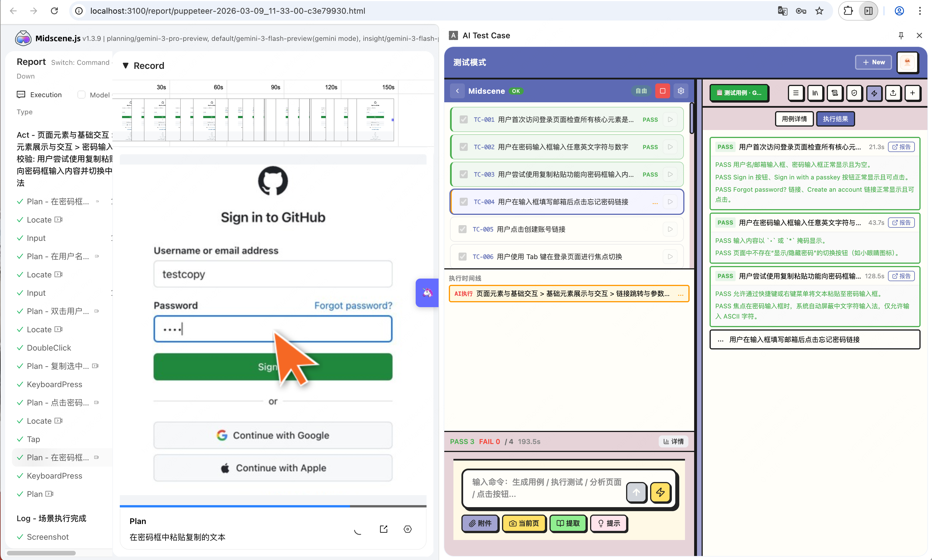Pin the AI Test Case side panel

pyautogui.click(x=901, y=35)
